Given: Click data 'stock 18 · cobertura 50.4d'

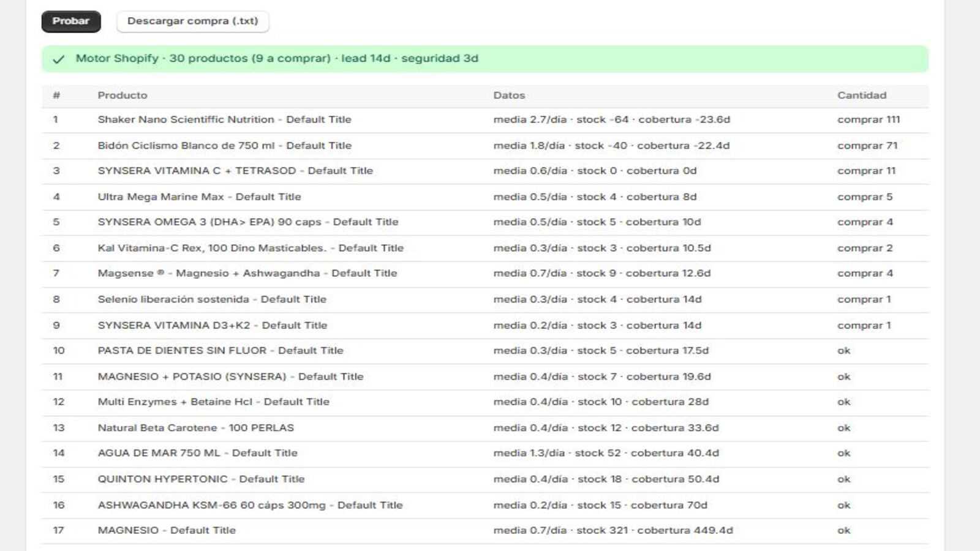Looking at the screenshot, I should (x=649, y=479).
